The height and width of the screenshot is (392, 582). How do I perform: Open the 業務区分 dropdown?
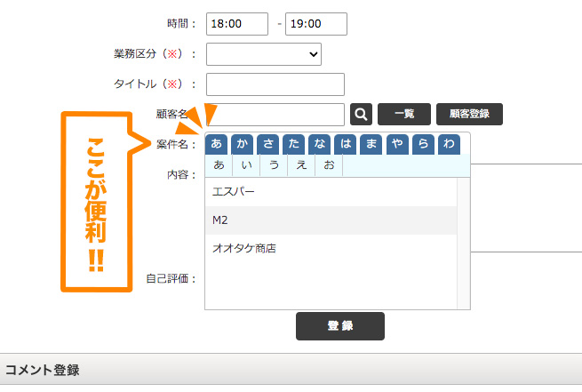264,54
